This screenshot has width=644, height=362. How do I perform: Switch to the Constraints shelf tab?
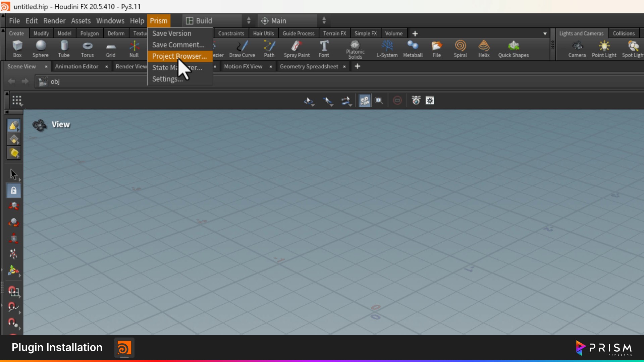(x=231, y=34)
